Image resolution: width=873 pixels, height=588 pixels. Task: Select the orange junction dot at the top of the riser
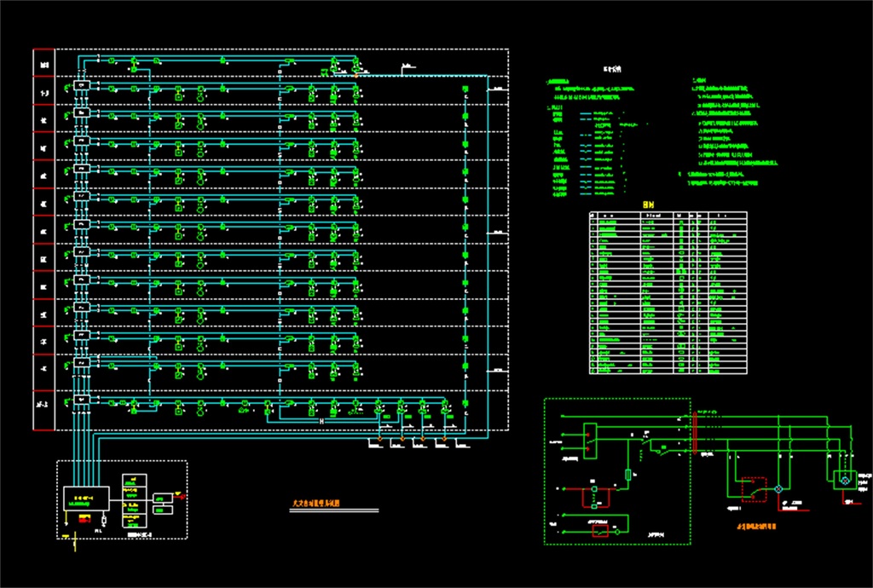[x=356, y=76]
